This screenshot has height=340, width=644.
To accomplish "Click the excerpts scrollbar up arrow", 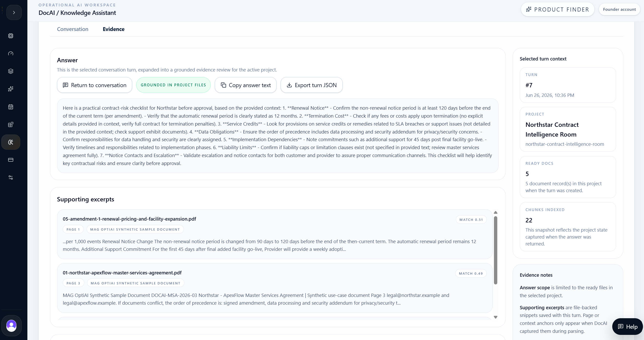I will click(x=495, y=212).
